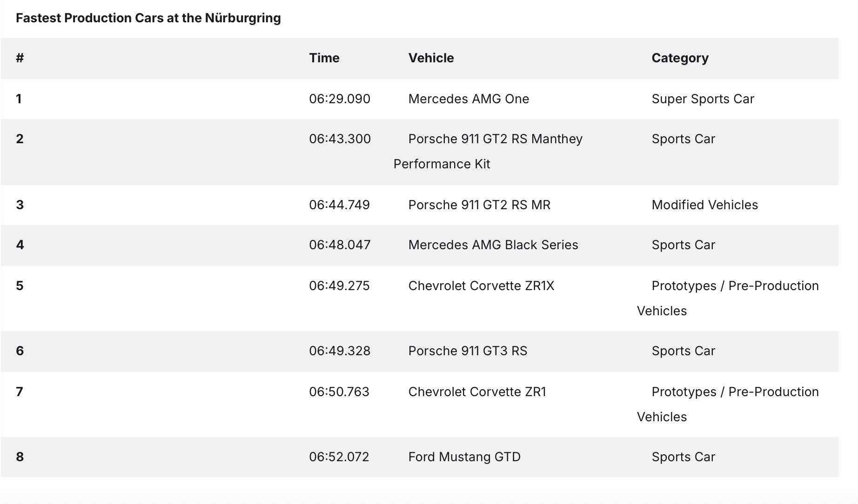Click the 06:50.763 lap time
Viewport: 858px width, 504px height.
coord(339,392)
